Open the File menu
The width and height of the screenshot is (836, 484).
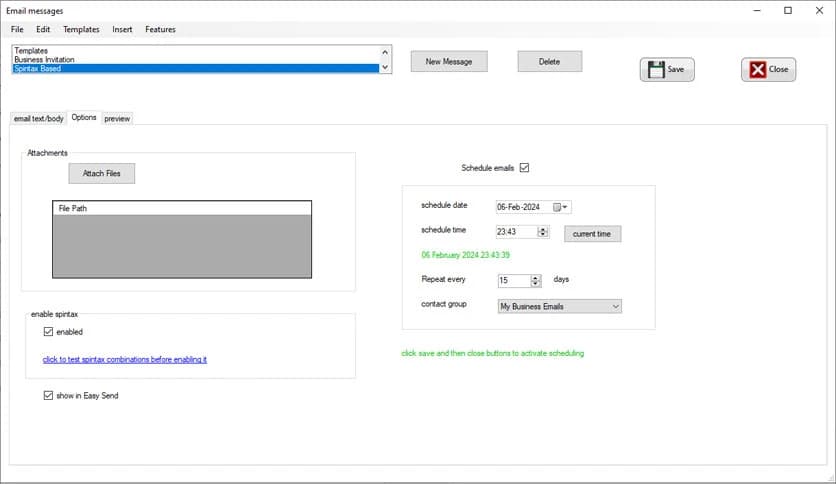click(17, 29)
